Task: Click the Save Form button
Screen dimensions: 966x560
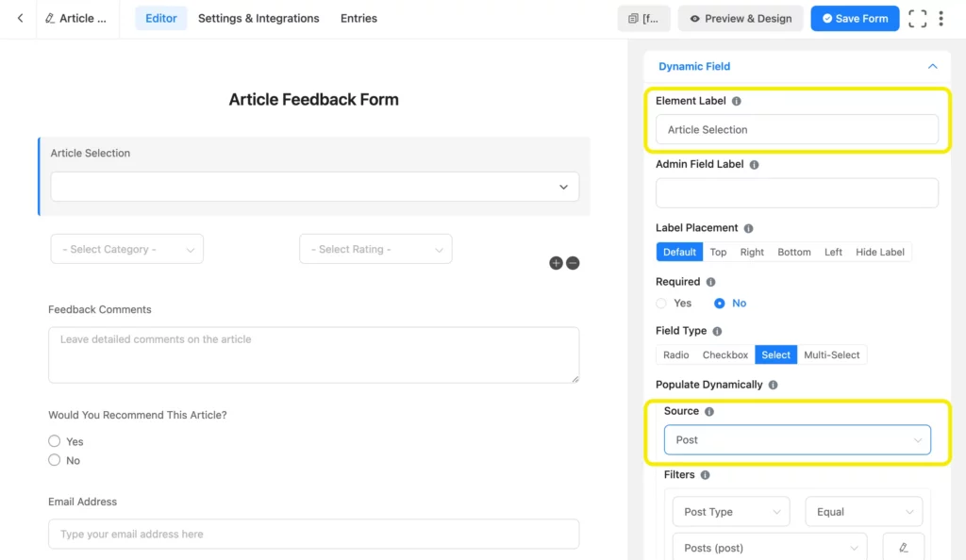Action: pos(855,18)
